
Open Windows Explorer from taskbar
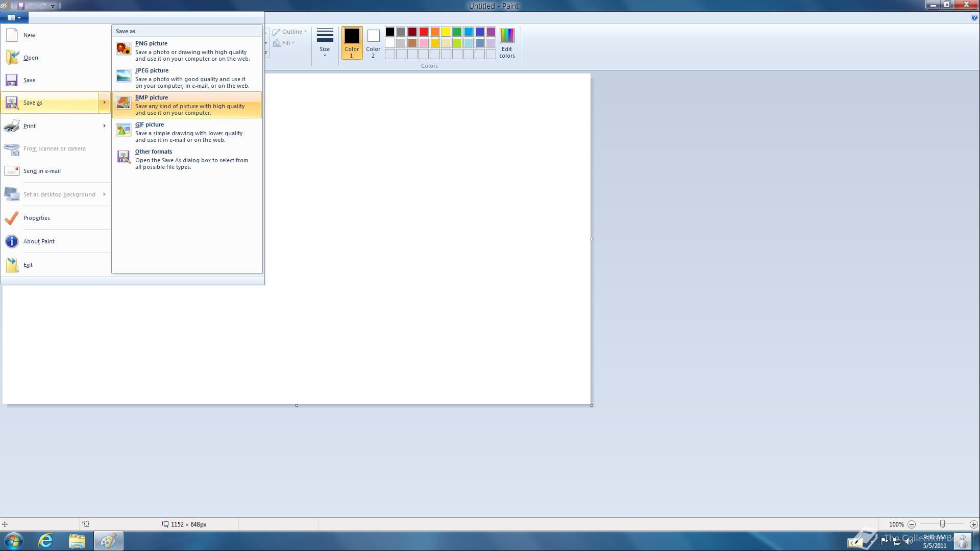[77, 541]
